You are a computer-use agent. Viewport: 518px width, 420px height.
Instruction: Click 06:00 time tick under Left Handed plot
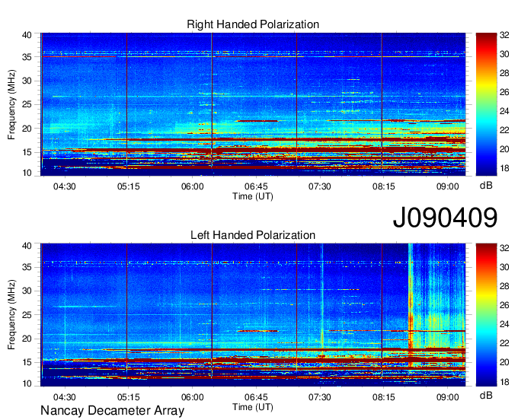[x=192, y=397]
